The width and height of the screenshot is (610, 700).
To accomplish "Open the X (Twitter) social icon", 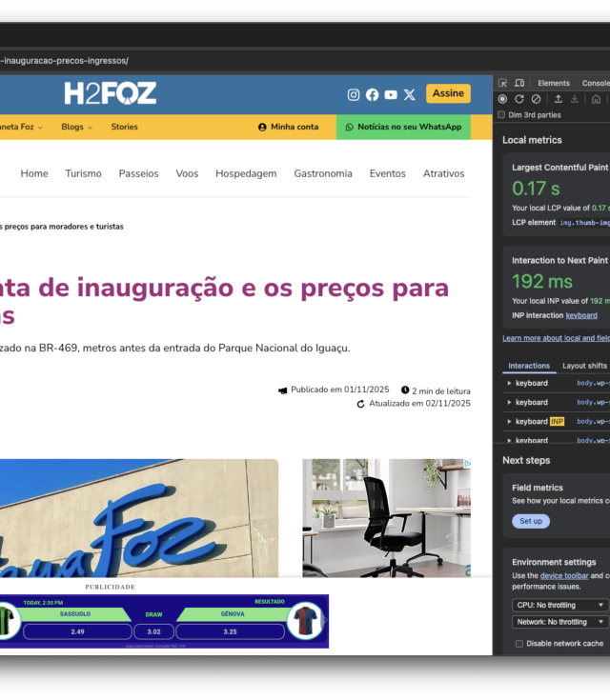I will 410,94.
